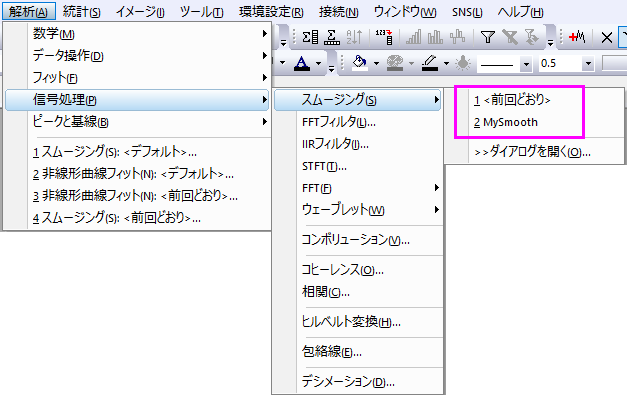Open the ヘルプ(H) menu
627x395 pixels.
(520, 12)
